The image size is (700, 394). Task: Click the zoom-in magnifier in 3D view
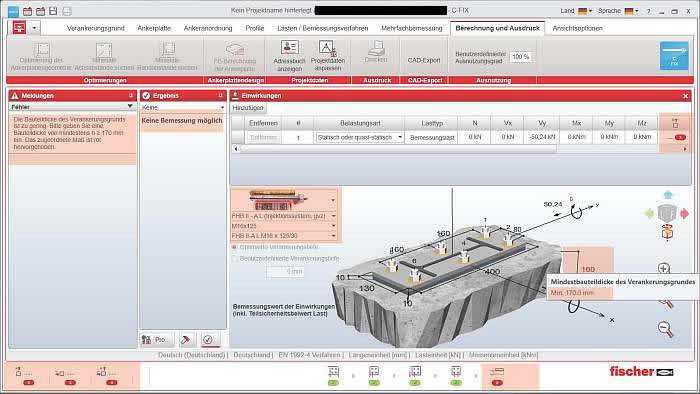tap(664, 268)
